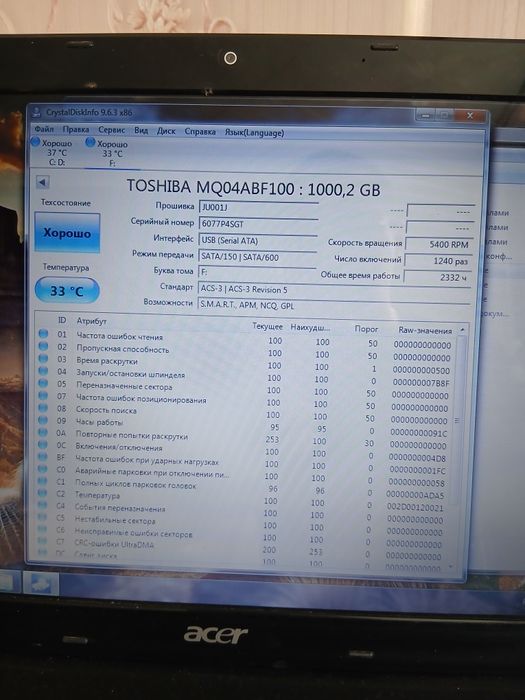Select the C: D: disk at 37 °C
The height and width of the screenshot is (700, 525).
52,153
